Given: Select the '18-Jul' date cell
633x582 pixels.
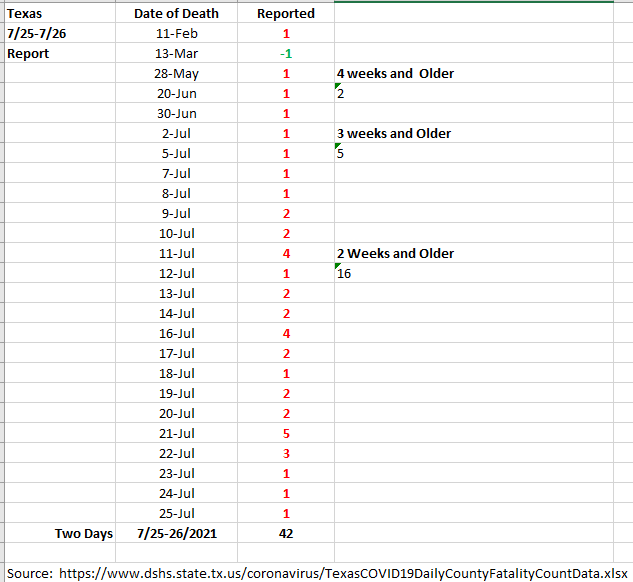Looking at the screenshot, I should coord(176,373).
